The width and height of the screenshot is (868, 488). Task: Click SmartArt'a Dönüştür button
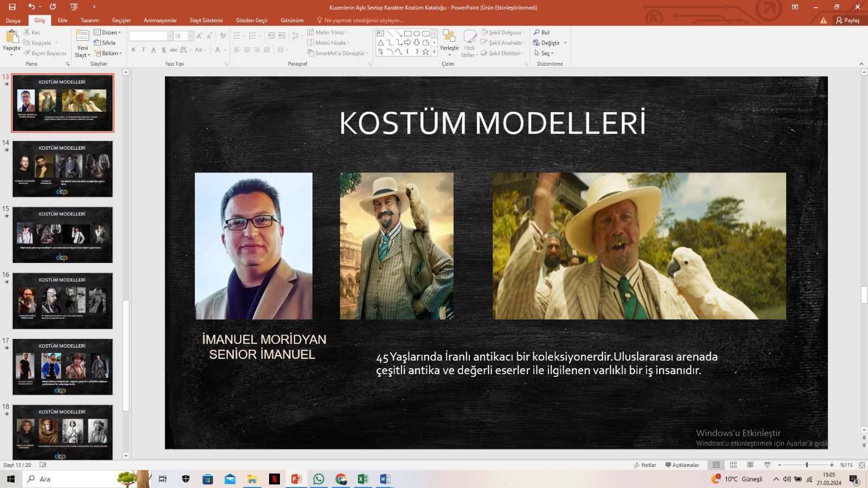[x=337, y=53]
